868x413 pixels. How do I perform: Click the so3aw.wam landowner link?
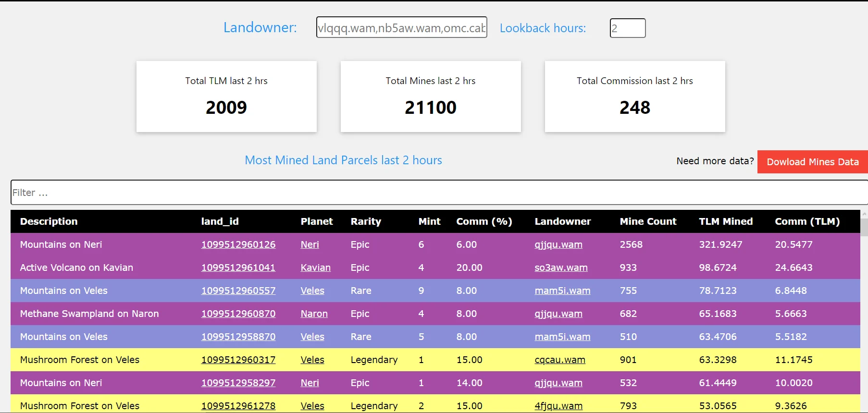point(561,267)
